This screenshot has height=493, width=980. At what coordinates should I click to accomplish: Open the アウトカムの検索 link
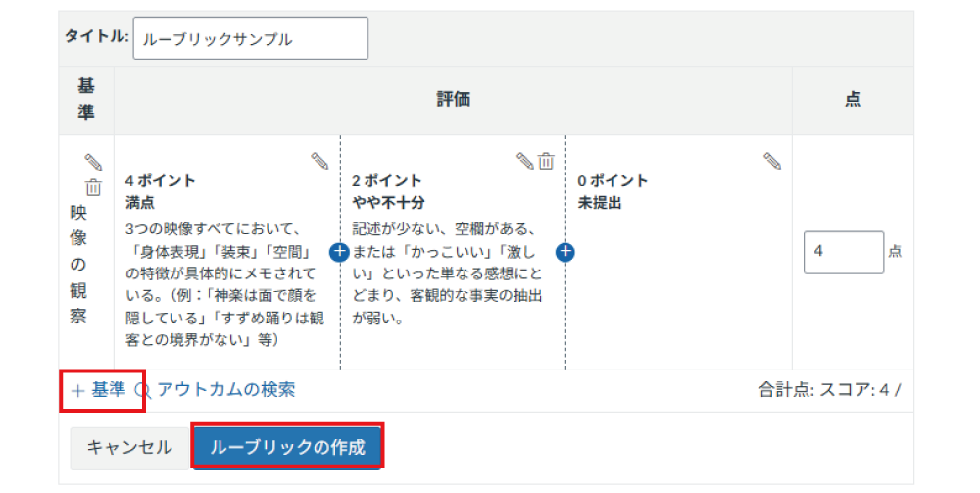pyautogui.click(x=225, y=390)
